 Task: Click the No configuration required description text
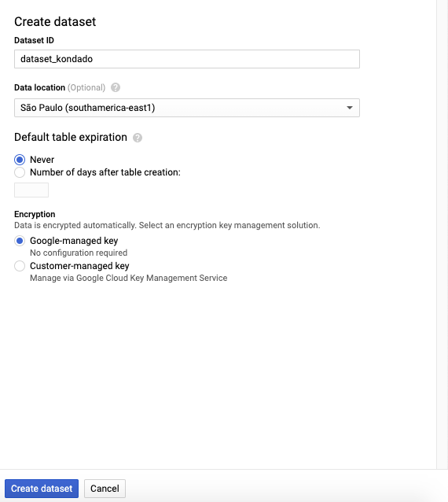click(79, 253)
